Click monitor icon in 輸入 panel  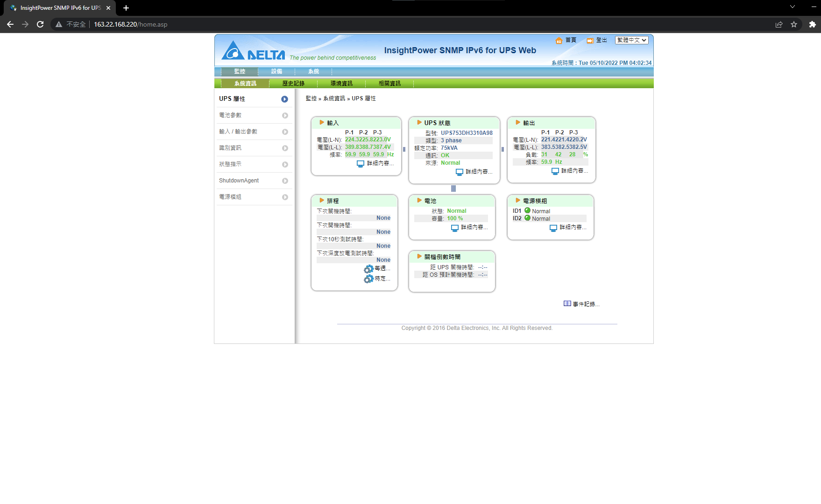361,164
